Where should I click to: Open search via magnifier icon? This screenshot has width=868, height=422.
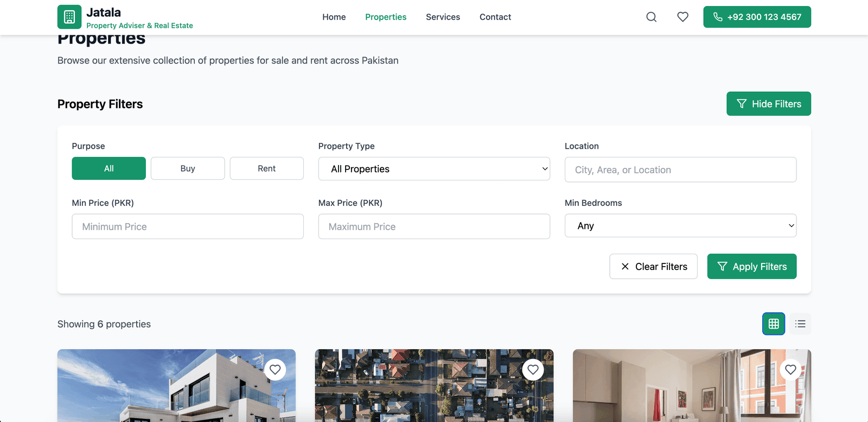652,17
